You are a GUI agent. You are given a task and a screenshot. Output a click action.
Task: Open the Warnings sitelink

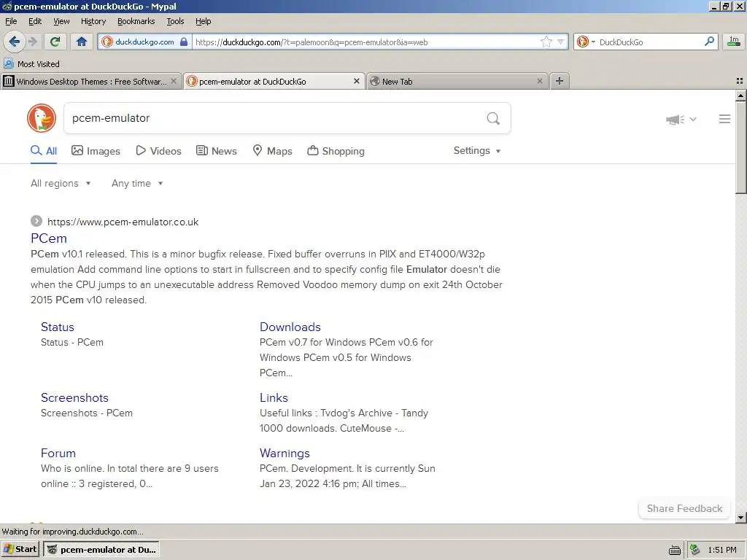(285, 453)
